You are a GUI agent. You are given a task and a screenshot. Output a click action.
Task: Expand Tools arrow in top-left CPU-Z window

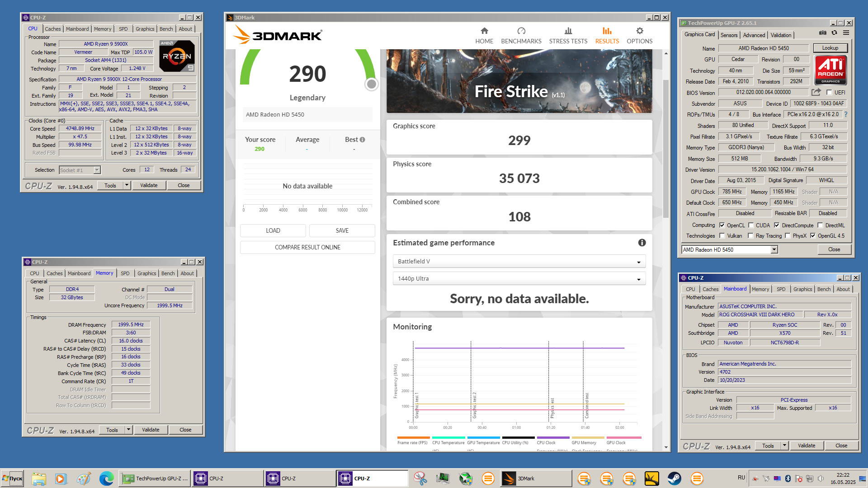click(127, 185)
